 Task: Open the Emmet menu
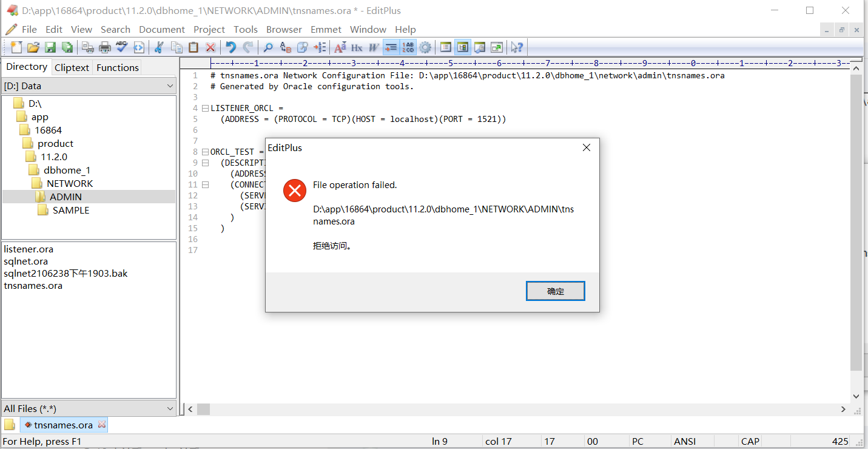point(326,29)
